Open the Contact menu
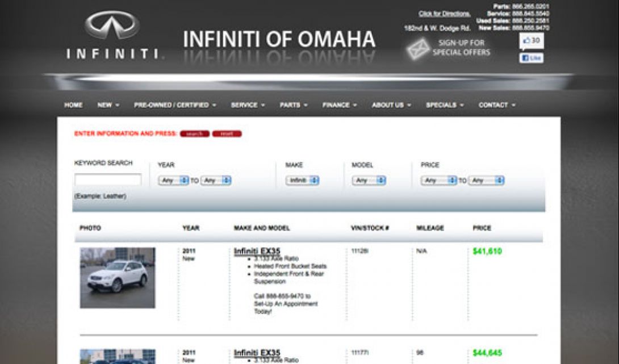The height and width of the screenshot is (364, 619). coord(497,105)
